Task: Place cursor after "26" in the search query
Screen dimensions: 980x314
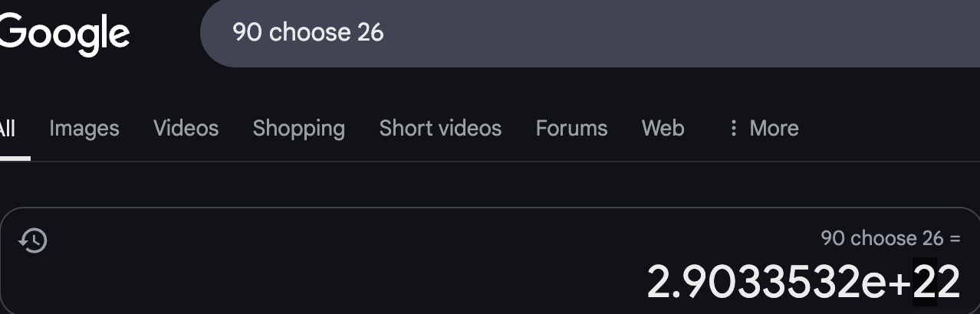Action: click(x=385, y=32)
